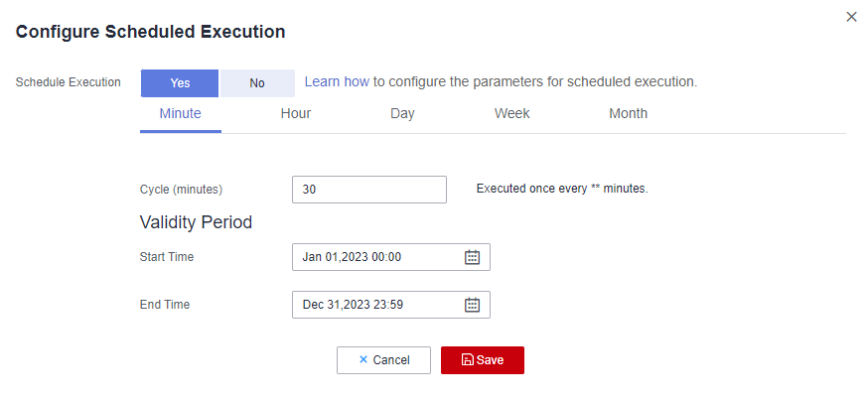Open the End Time calendar picker icon
The width and height of the screenshot is (868, 400).
(x=473, y=305)
